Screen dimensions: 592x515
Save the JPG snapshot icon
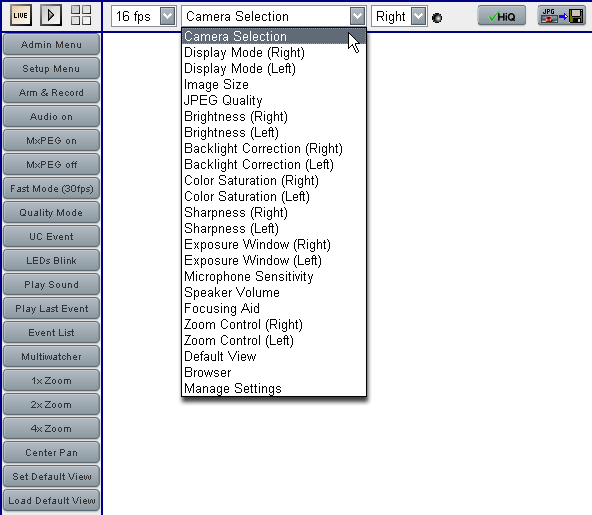click(x=561, y=16)
